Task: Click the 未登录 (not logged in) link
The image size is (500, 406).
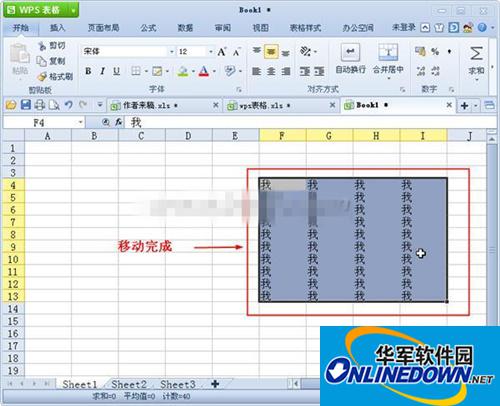Action: coord(403,28)
